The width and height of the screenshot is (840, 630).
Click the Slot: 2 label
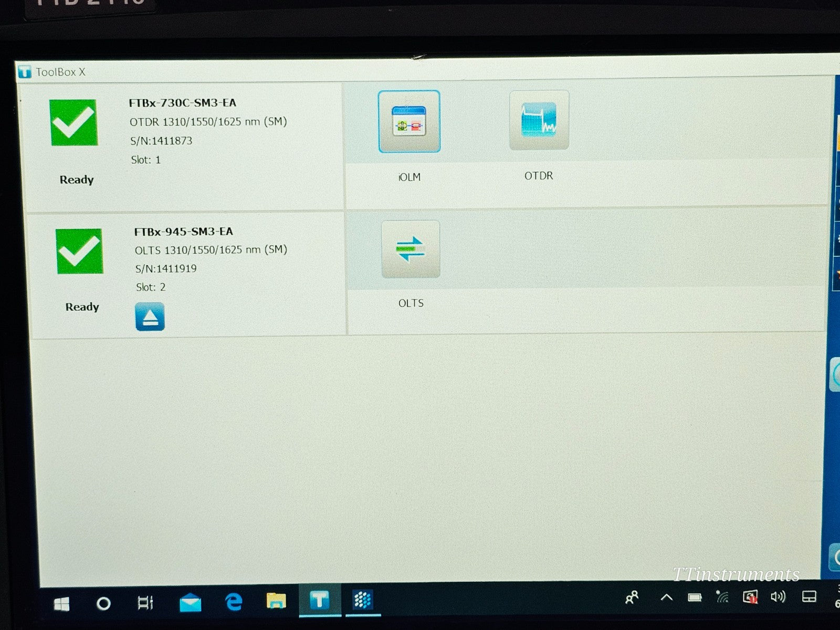151,287
